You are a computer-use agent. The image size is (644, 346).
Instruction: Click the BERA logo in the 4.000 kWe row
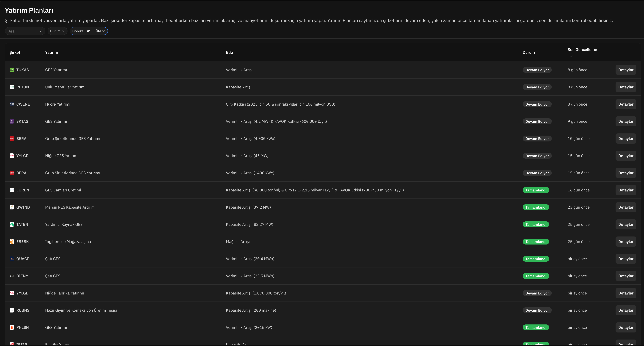pyautogui.click(x=12, y=139)
